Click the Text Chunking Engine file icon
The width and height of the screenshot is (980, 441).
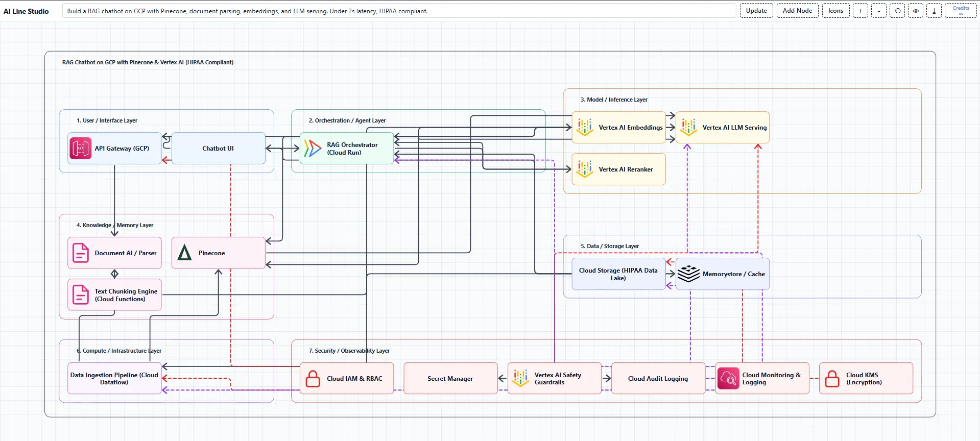click(x=81, y=295)
